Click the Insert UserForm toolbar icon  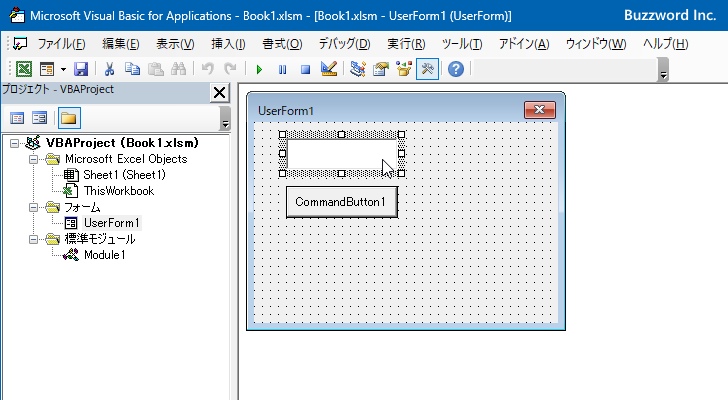(x=47, y=69)
